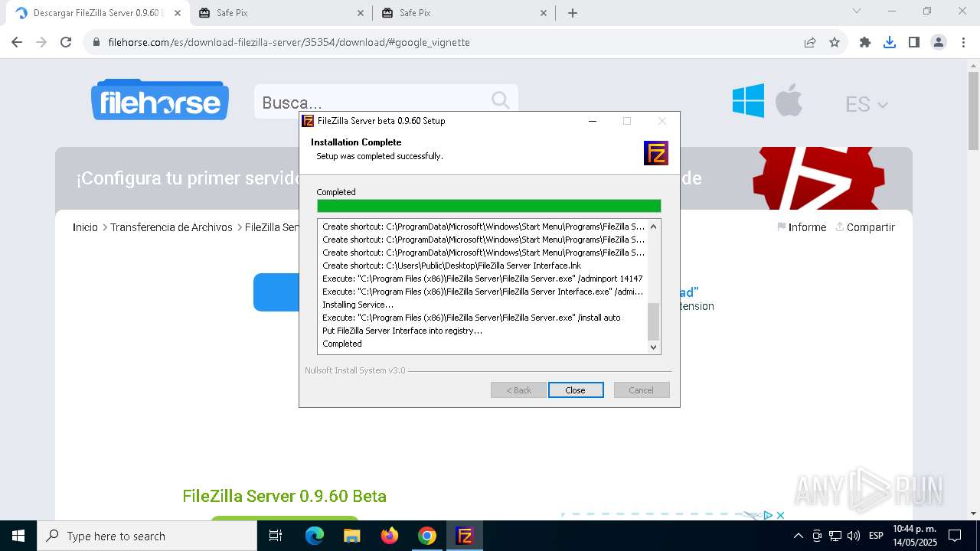Image resolution: width=980 pixels, height=551 pixels.
Task: Go back to the previous page
Action: [17, 42]
